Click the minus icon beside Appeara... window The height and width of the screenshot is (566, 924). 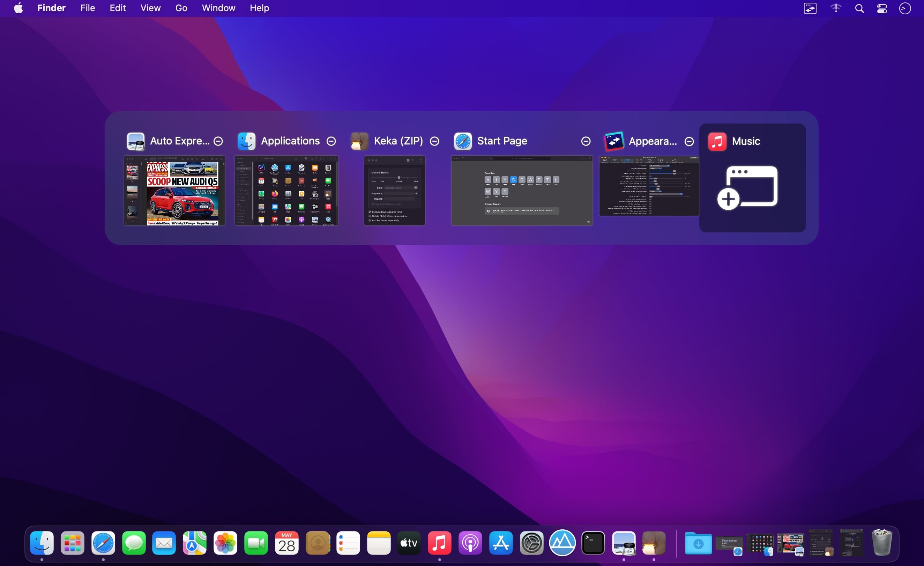689,141
